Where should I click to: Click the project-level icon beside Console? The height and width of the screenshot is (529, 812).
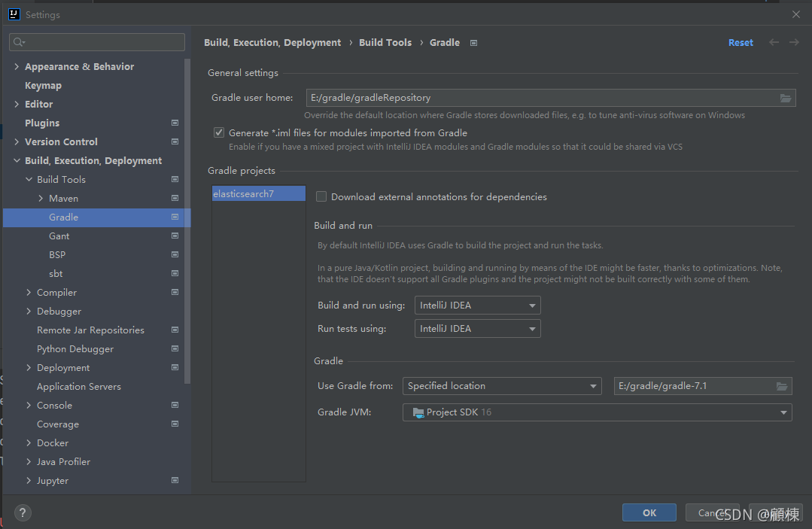pyautogui.click(x=175, y=405)
